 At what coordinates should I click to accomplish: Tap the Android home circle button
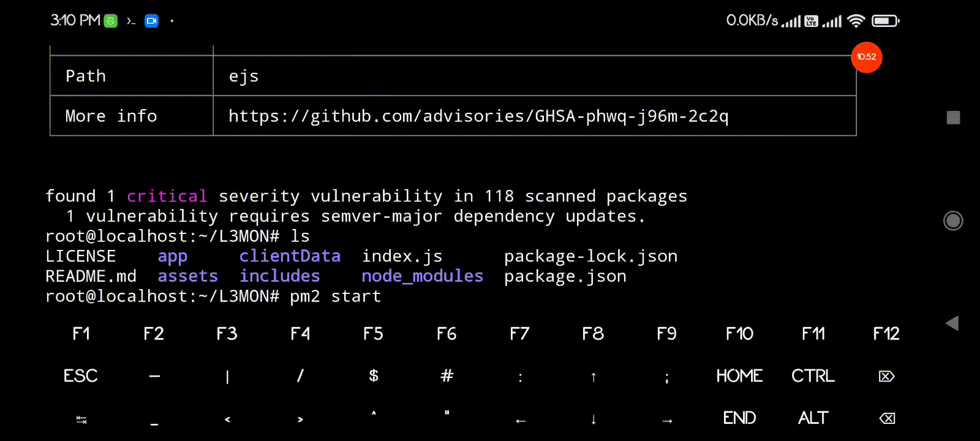coord(953,221)
